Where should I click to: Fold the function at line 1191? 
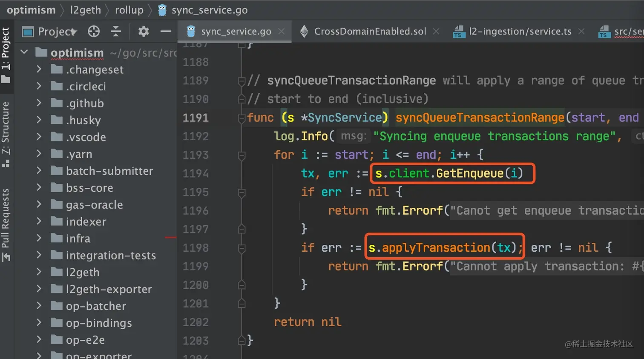pyautogui.click(x=241, y=118)
